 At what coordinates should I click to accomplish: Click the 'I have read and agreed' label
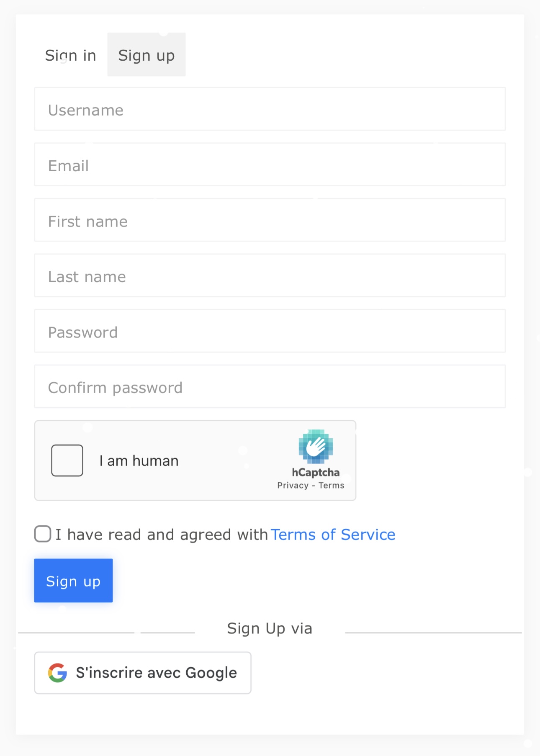162,535
